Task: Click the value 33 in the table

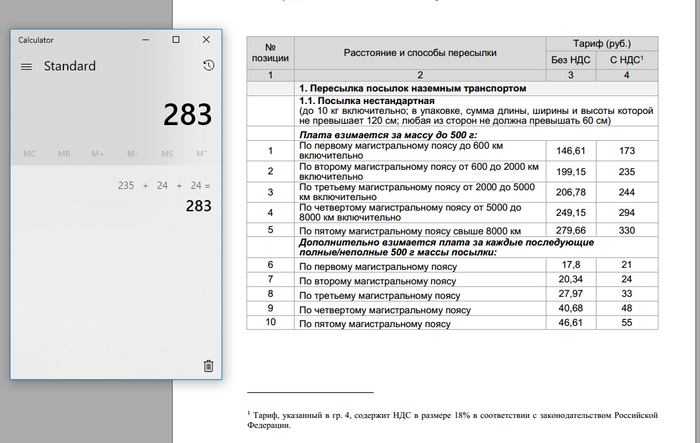Action: coord(627,293)
